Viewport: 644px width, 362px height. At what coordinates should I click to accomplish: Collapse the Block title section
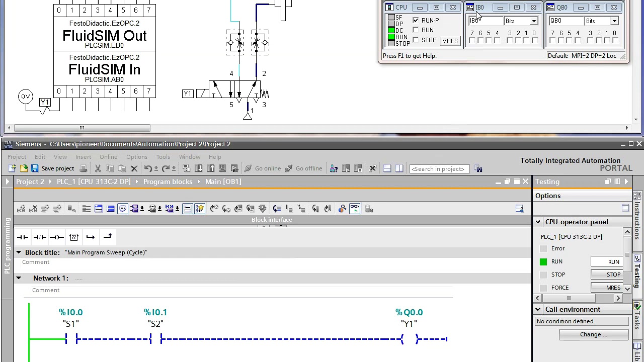pos(19,252)
